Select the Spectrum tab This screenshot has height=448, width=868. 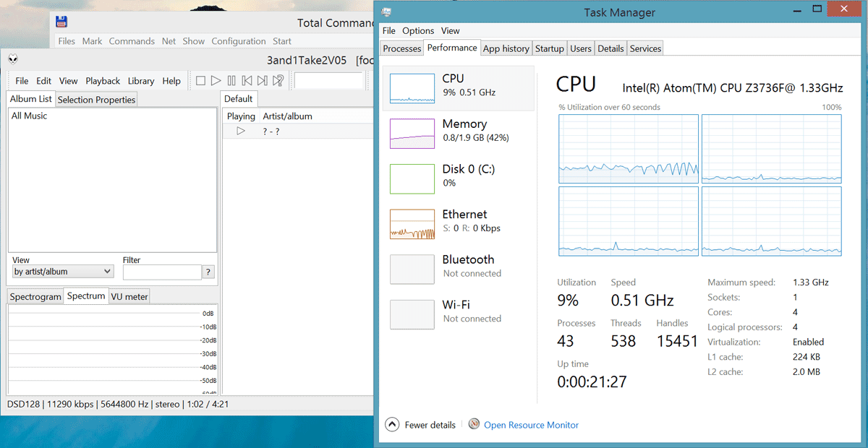[x=86, y=296]
